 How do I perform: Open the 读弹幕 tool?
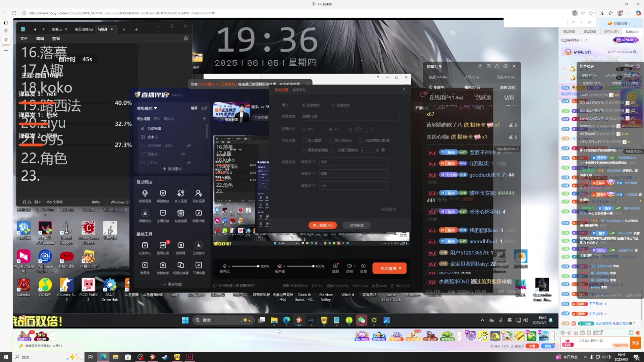pos(181,248)
